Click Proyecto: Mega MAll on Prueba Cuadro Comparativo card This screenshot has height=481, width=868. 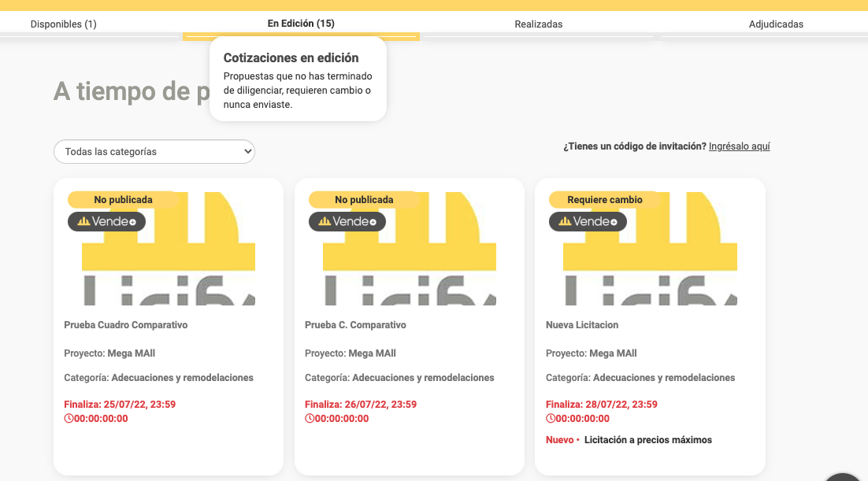[109, 353]
